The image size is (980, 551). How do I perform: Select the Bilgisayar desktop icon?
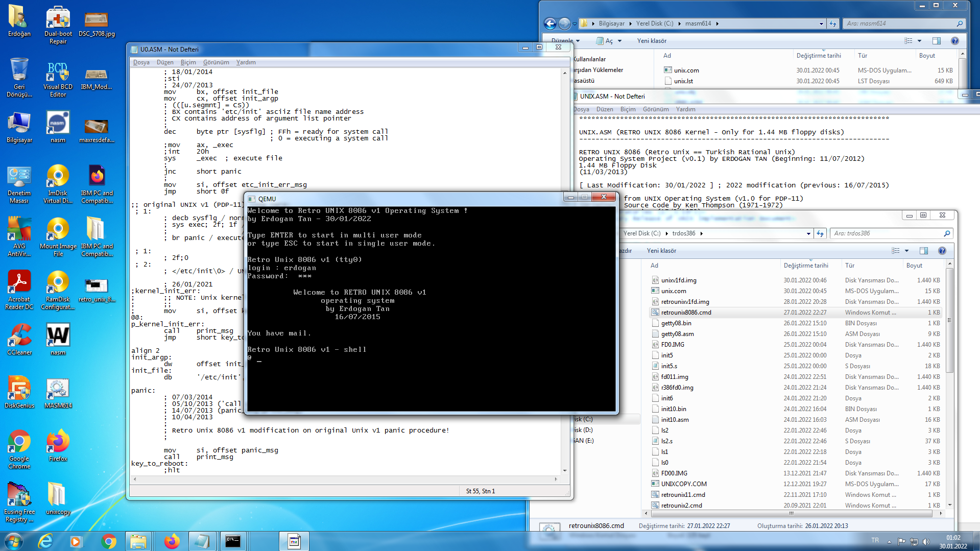tap(19, 128)
